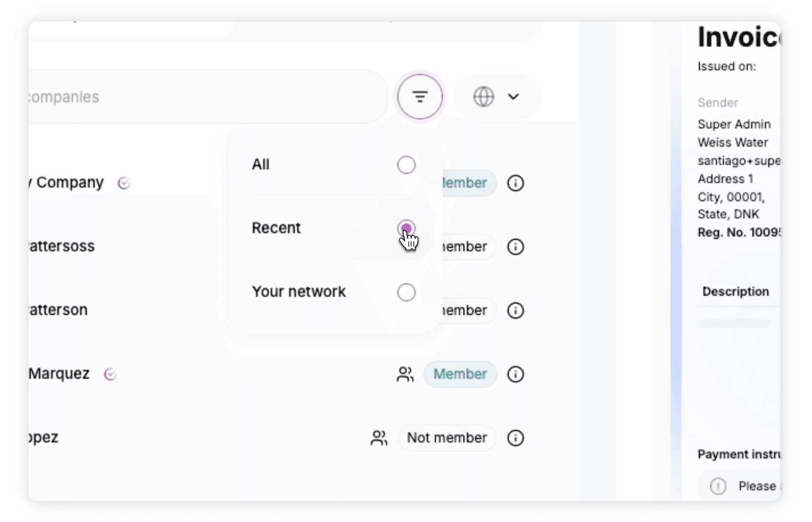Open info icon for attersoss row

(515, 247)
